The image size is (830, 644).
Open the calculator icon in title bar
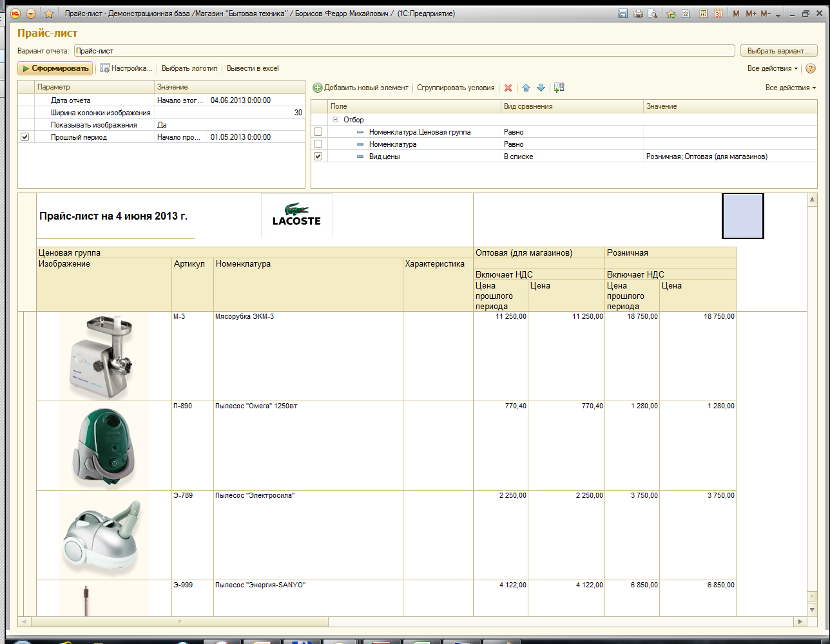[x=703, y=14]
